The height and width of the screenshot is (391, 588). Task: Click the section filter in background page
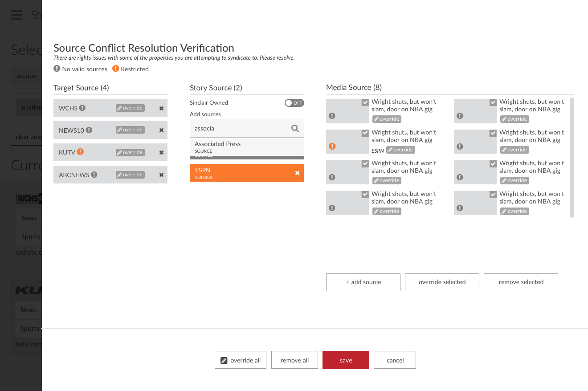pyautogui.click(x=26, y=76)
